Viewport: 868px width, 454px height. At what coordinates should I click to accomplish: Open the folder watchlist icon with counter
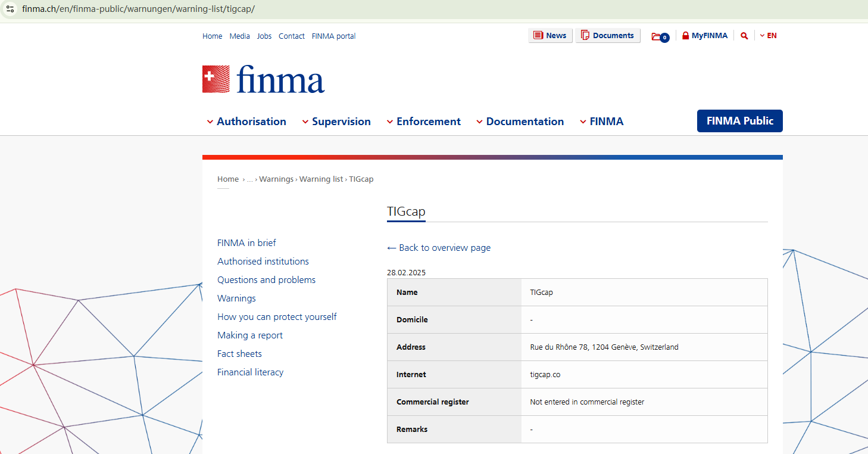660,36
